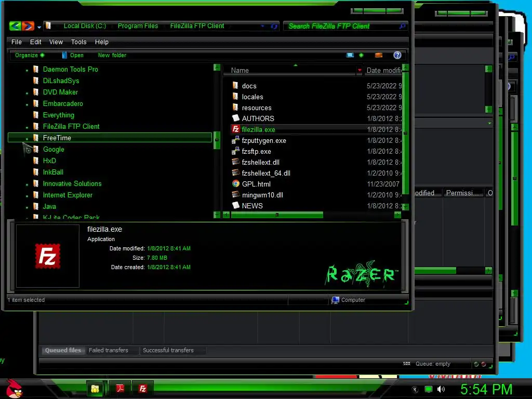Change the view with the toolbar icon
The width and height of the screenshot is (532, 399).
point(350,55)
